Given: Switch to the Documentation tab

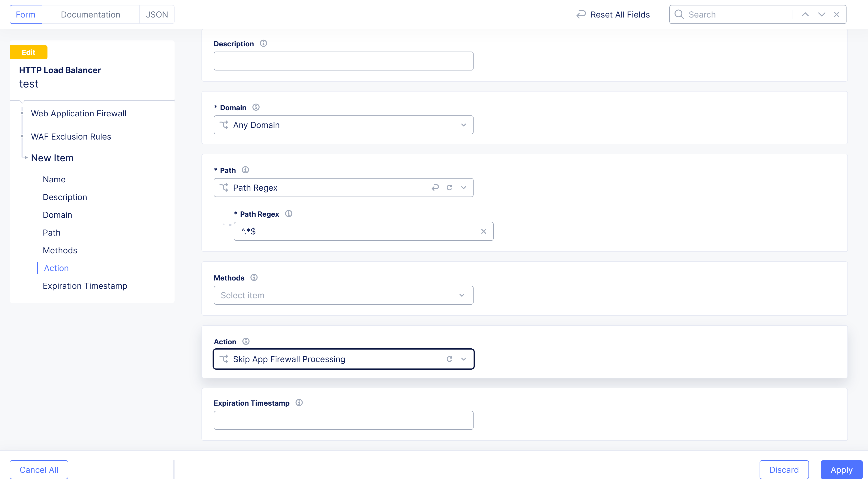Looking at the screenshot, I should pos(90,14).
